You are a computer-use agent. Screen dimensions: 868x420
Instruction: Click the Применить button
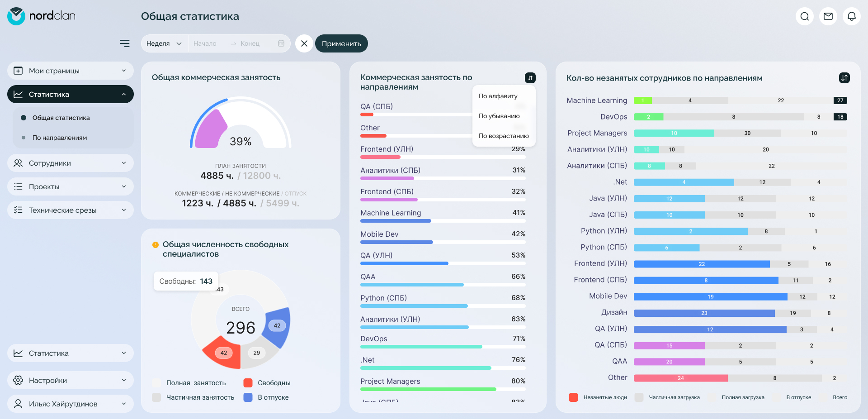coord(341,43)
